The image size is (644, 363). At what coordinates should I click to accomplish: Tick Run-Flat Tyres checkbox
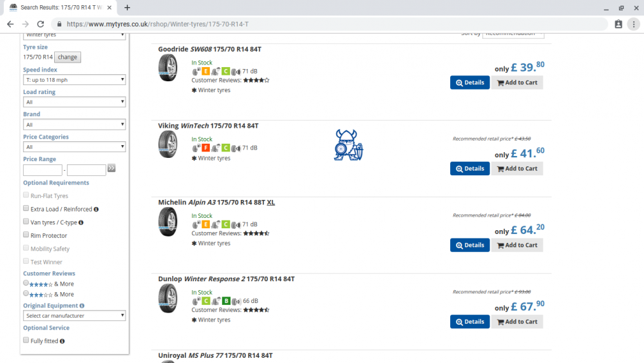click(26, 195)
